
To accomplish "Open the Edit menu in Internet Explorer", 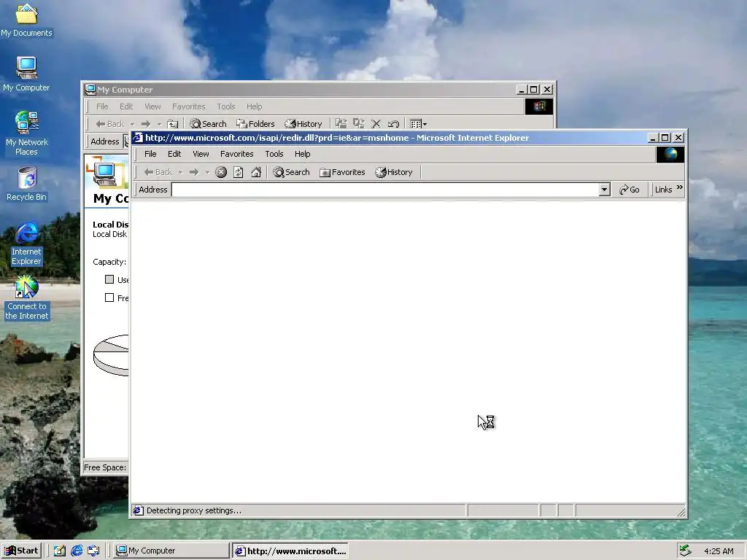I will [174, 154].
